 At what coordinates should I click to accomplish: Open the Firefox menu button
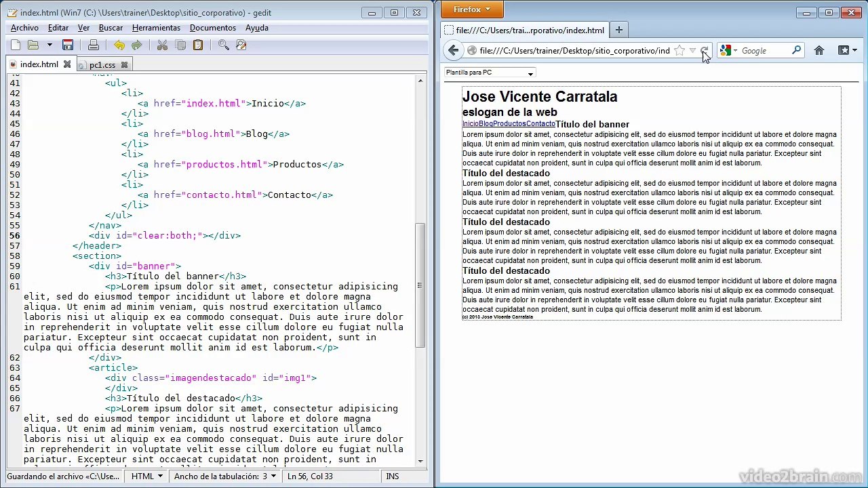click(472, 9)
